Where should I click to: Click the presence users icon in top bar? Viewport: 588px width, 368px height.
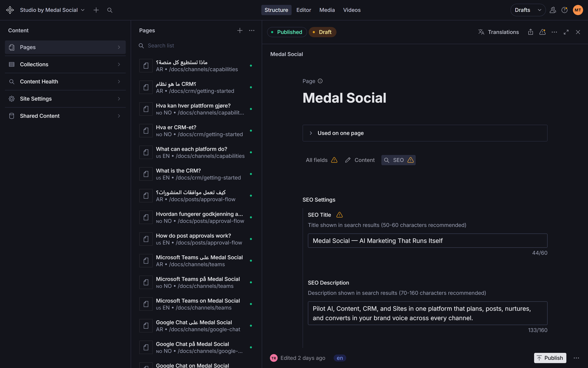[553, 10]
